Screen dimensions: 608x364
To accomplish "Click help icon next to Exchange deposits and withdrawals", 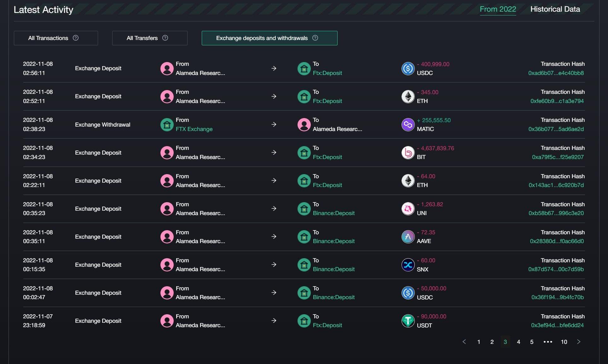I will point(315,38).
